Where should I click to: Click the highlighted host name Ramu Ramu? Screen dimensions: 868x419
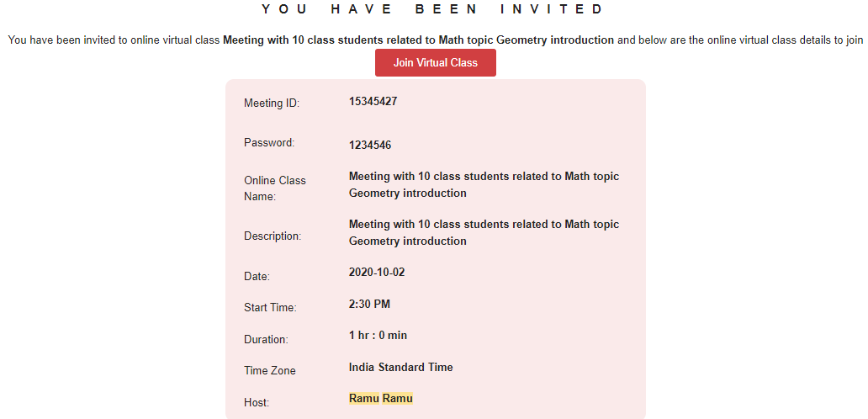tap(381, 399)
